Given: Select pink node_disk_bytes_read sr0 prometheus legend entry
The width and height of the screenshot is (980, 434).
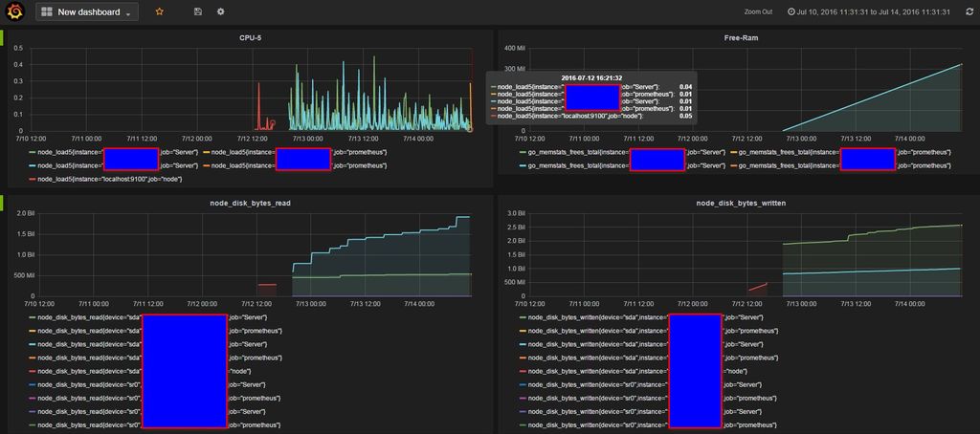Looking at the screenshot, I should pos(155,399).
